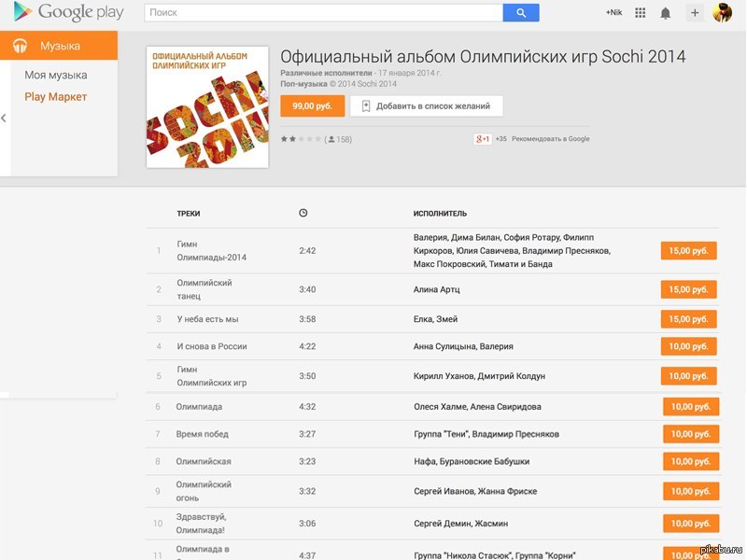Open Поп-музыка genre link

pos(303,84)
